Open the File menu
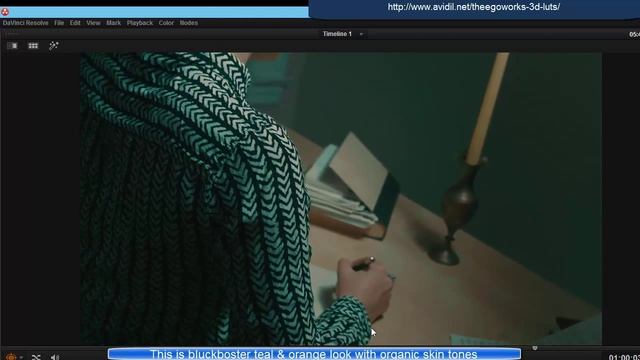Viewport: 640px width, 360px height. tap(59, 23)
